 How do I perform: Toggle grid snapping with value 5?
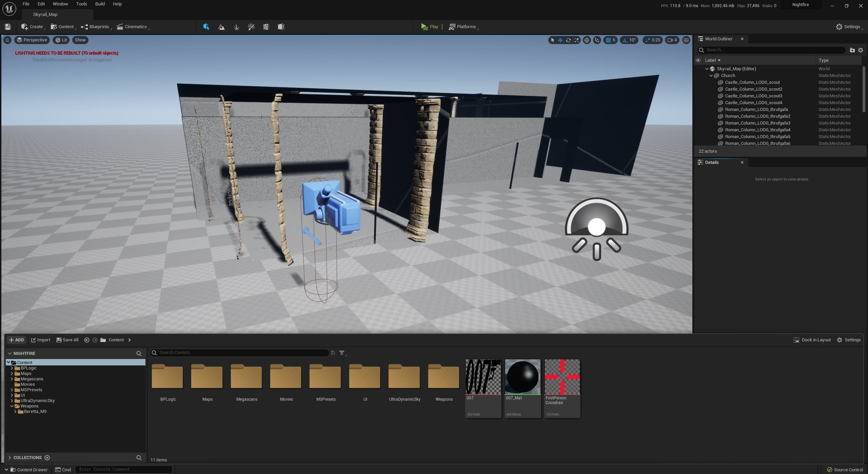click(610, 40)
